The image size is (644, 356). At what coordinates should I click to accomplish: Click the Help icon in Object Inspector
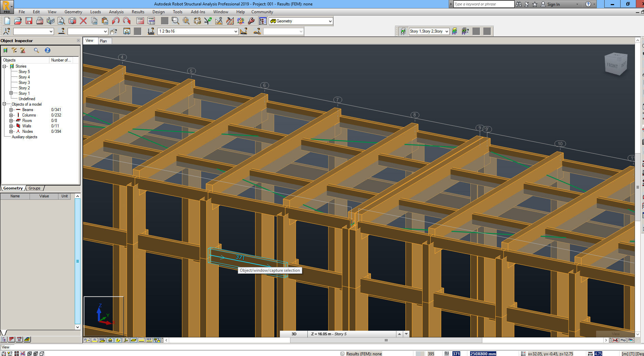click(x=48, y=50)
